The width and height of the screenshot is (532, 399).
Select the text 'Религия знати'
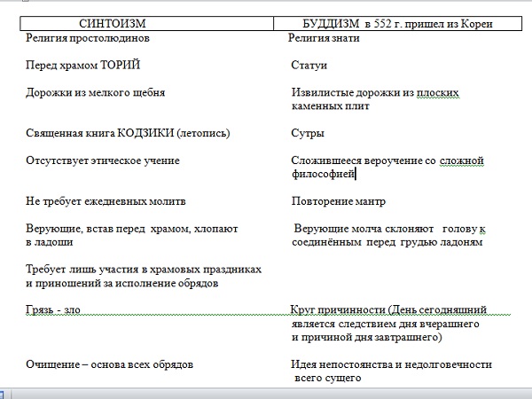[324, 37]
